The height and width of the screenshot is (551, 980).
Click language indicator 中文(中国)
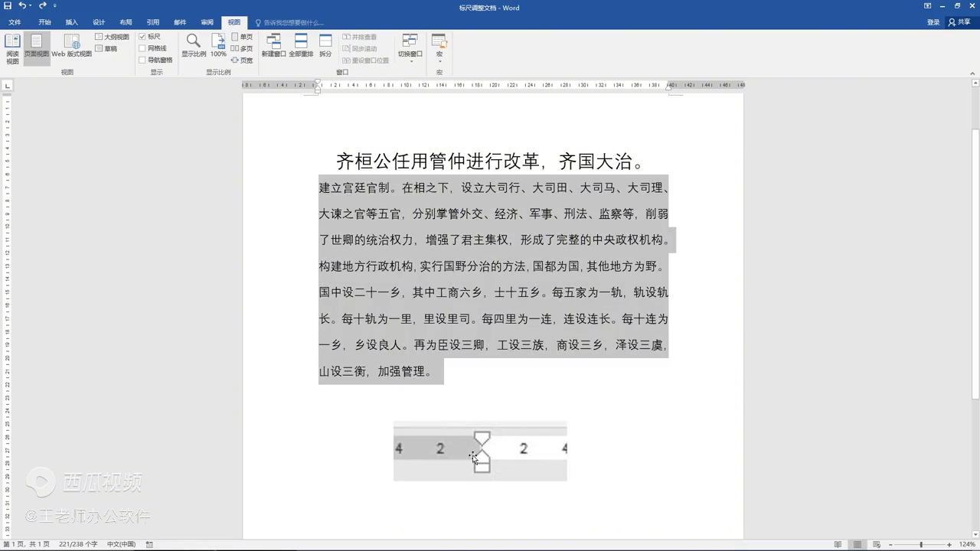(x=121, y=544)
